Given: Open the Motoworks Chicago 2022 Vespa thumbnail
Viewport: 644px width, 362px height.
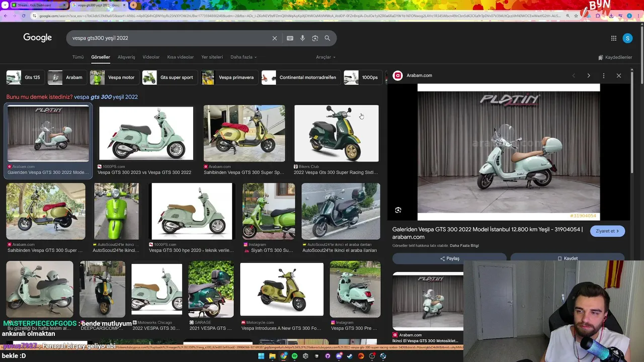Looking at the screenshot, I should click(156, 289).
